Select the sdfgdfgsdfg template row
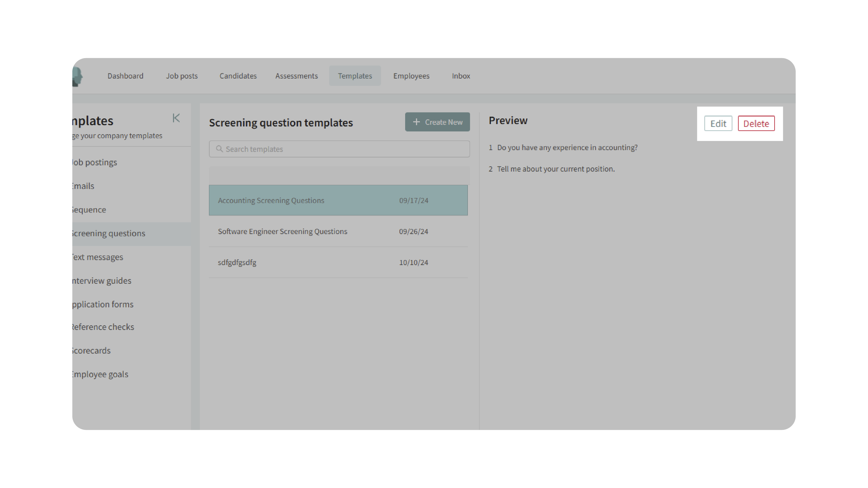Viewport: 868px width, 488px height. click(x=338, y=262)
